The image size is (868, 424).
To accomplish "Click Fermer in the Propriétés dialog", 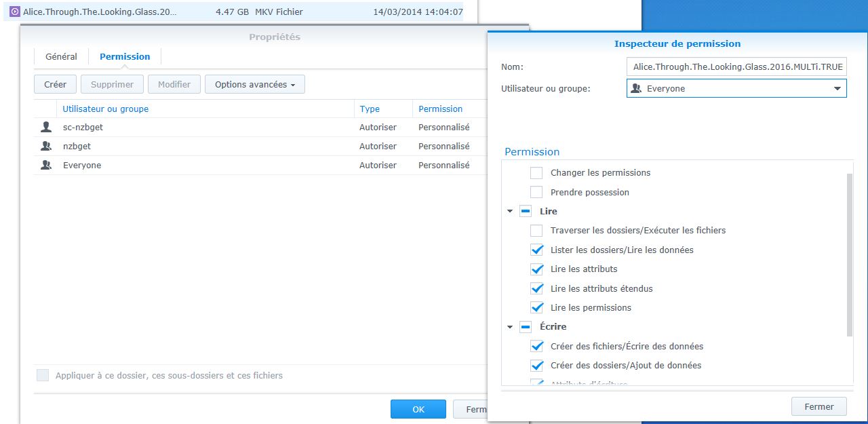I will [x=469, y=409].
